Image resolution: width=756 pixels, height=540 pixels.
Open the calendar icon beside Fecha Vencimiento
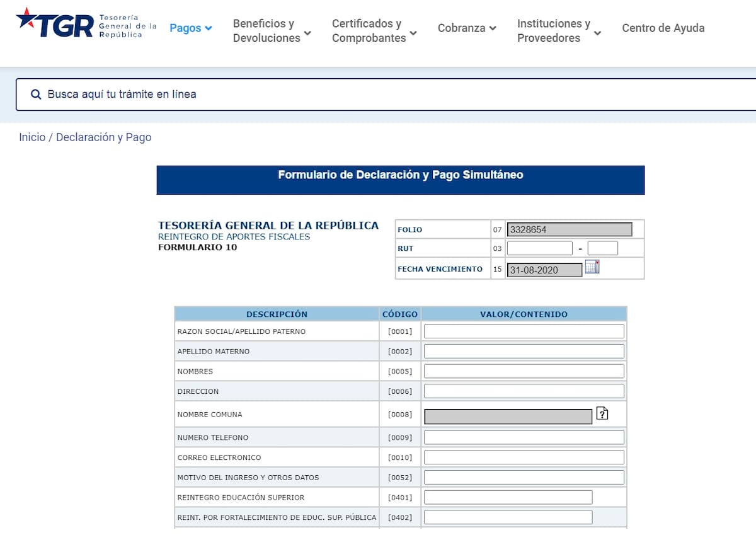[592, 267]
